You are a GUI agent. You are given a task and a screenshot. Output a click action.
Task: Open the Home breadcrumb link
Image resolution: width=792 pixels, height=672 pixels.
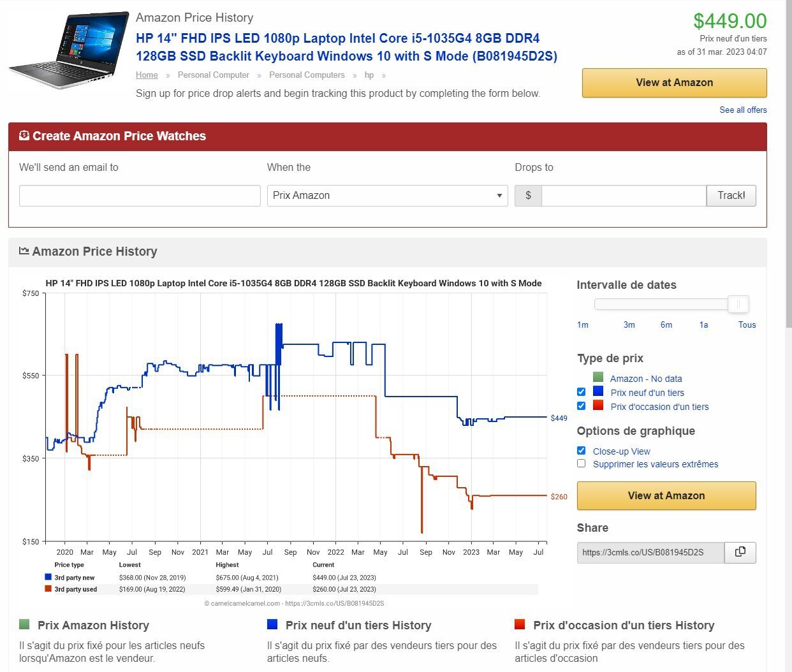[147, 75]
